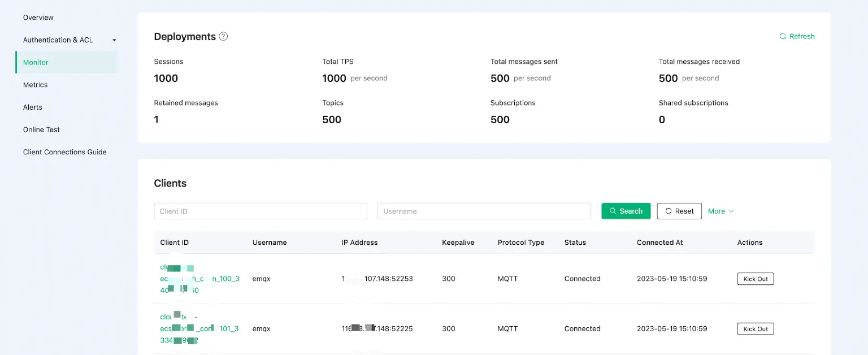Select Overview in the sidebar

click(38, 17)
